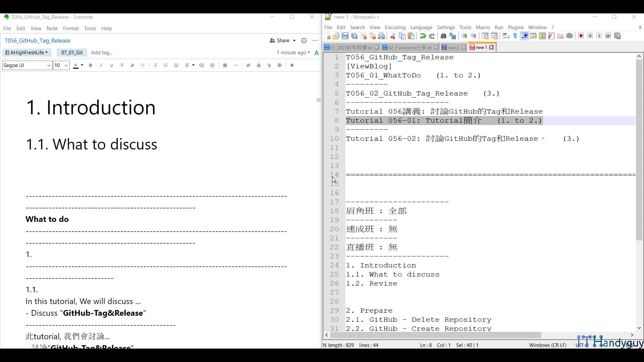This screenshot has width=644, height=362.
Task: Click the Evernote code block braces icon
Action: 143,65
